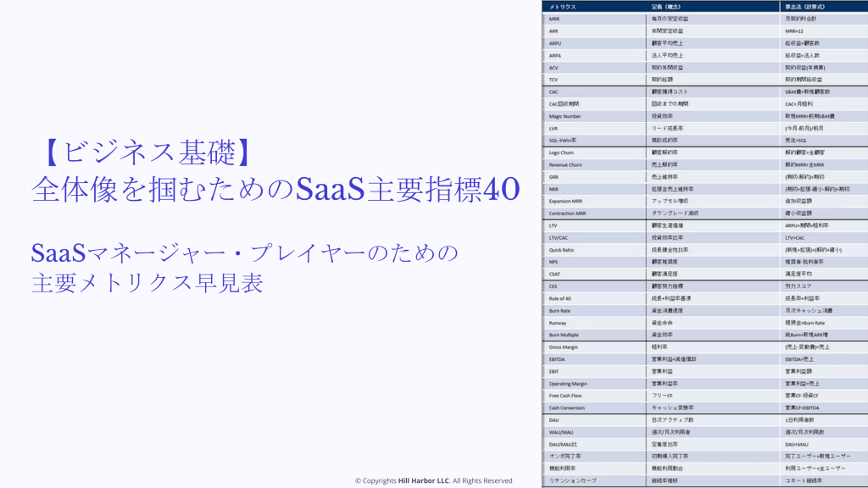Click the 主要メトリクス早見表 subtitle line
The image size is (868, 488).
147,282
